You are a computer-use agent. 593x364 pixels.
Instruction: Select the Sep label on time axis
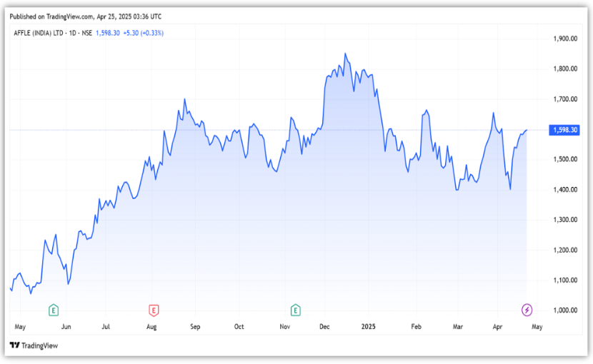(x=195, y=327)
